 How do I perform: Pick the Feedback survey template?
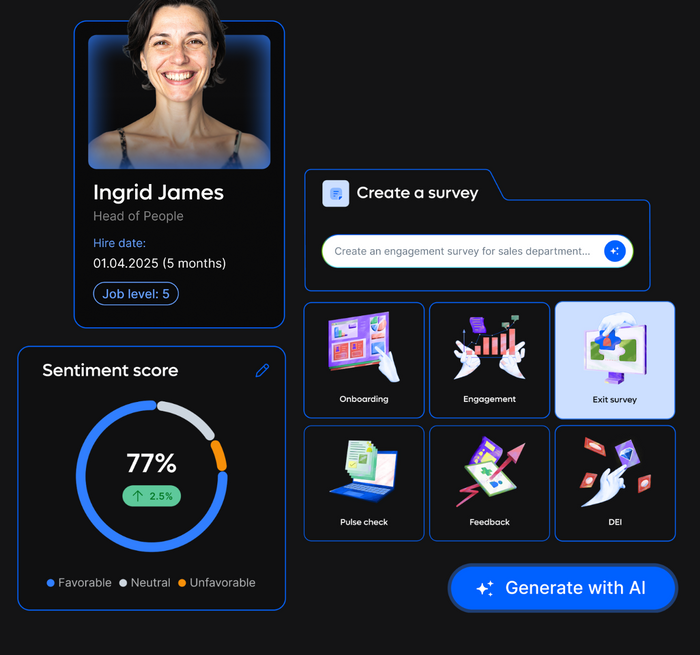[x=489, y=483]
